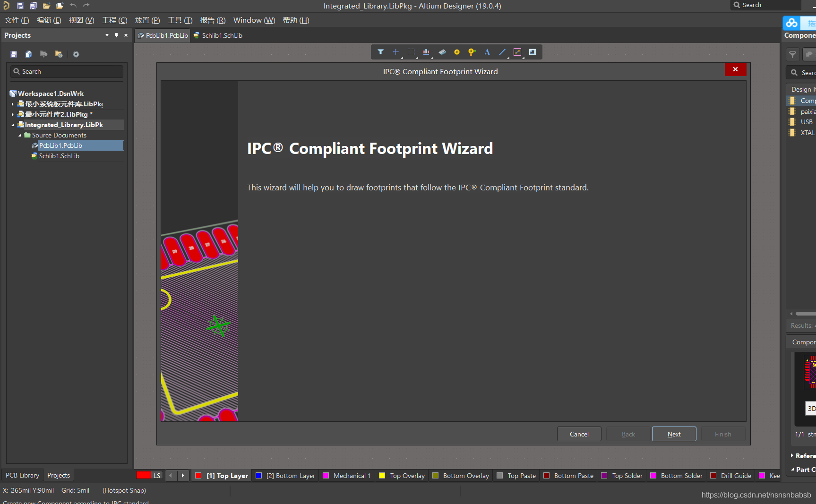Viewport: 816px width, 504px height.
Task: Click the compile documents icon in Projects panel
Action: 29,54
